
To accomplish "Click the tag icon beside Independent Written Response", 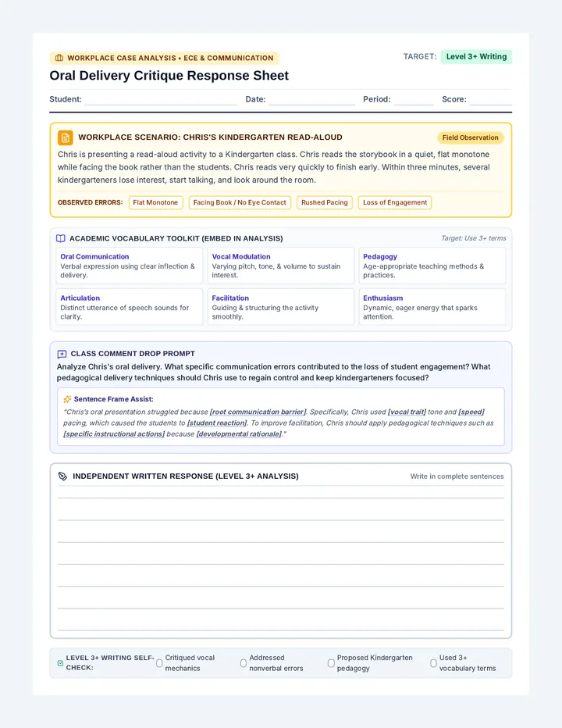I will pos(62,476).
